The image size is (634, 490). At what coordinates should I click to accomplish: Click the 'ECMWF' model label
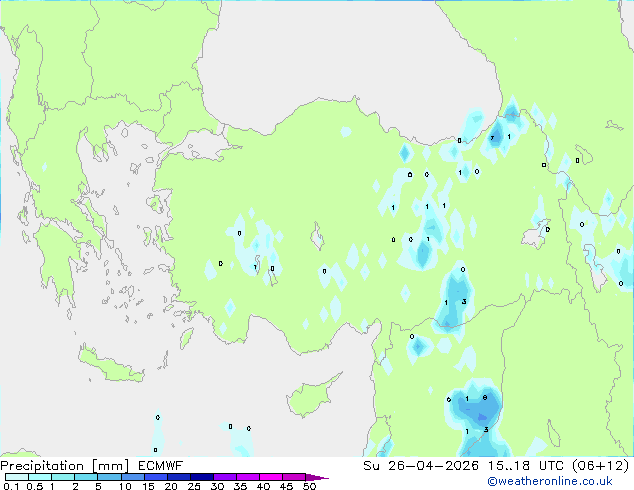coord(161,466)
